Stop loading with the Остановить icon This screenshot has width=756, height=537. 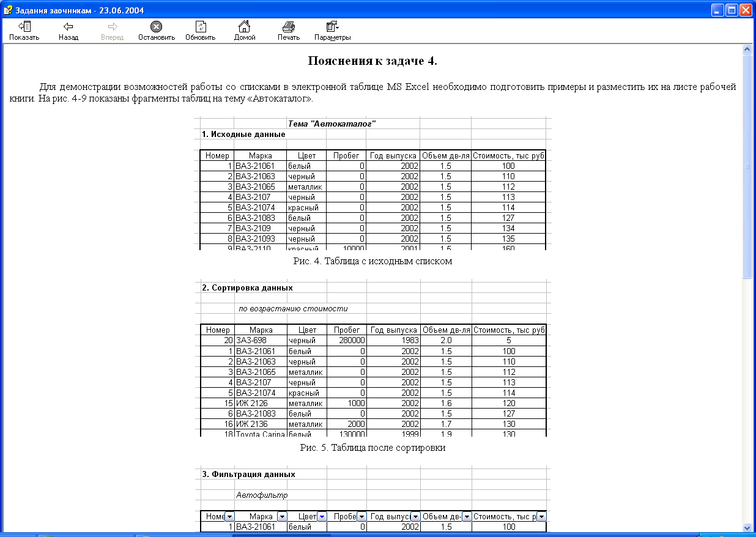[156, 31]
